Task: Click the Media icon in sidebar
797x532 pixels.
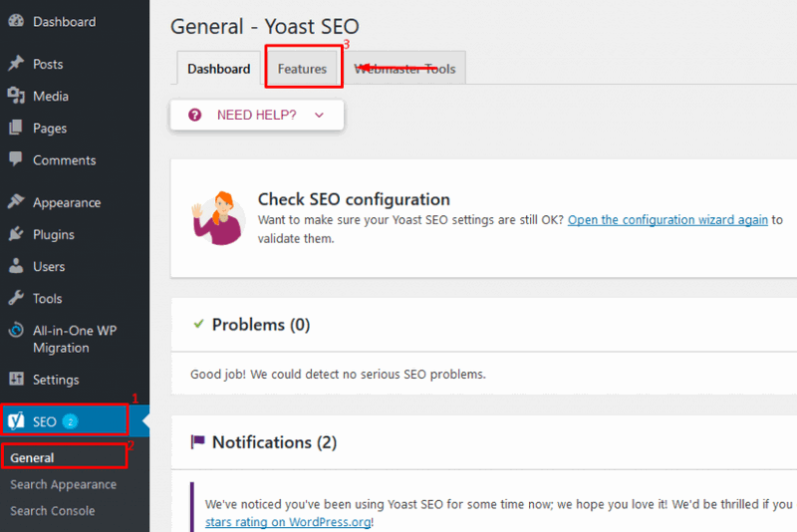Action: pos(16,96)
